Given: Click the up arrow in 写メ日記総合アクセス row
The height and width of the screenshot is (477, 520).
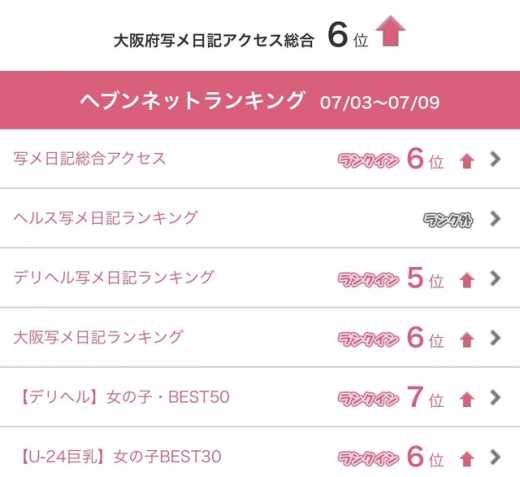Looking at the screenshot, I should 467,161.
